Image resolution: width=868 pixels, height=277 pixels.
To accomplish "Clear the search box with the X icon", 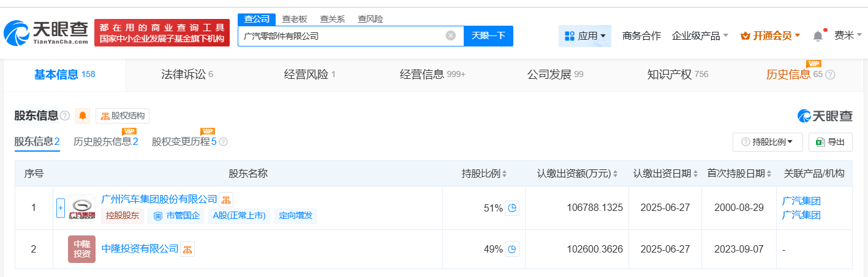I will coord(451,35).
